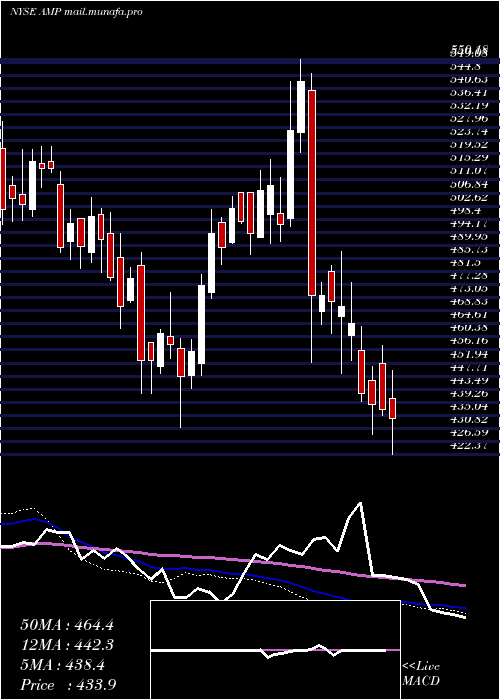This screenshot has height=700, width=500.
Task: Click the 451.94 price axis label
Action: 468,354
